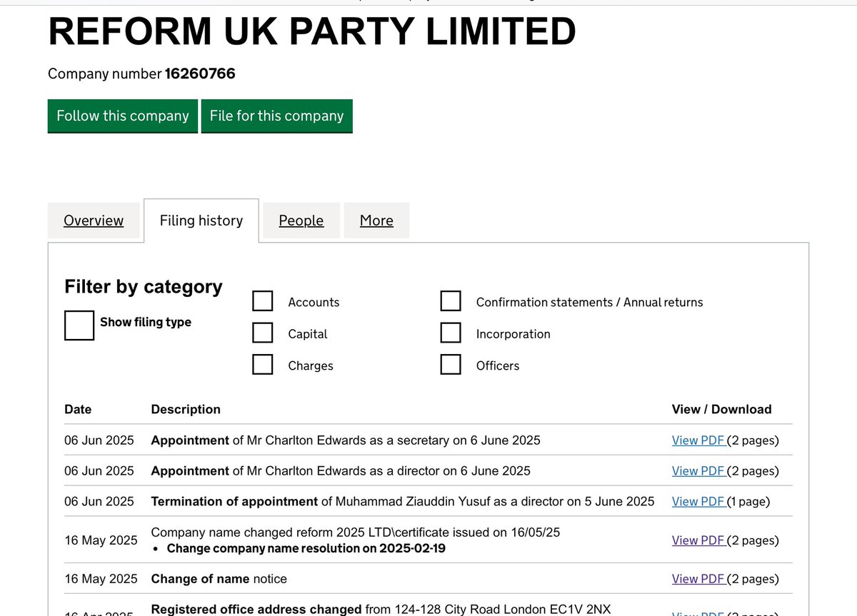Click the REFORM UK PARTY LIMITED heading
This screenshot has width=857, height=616.
tap(312, 31)
